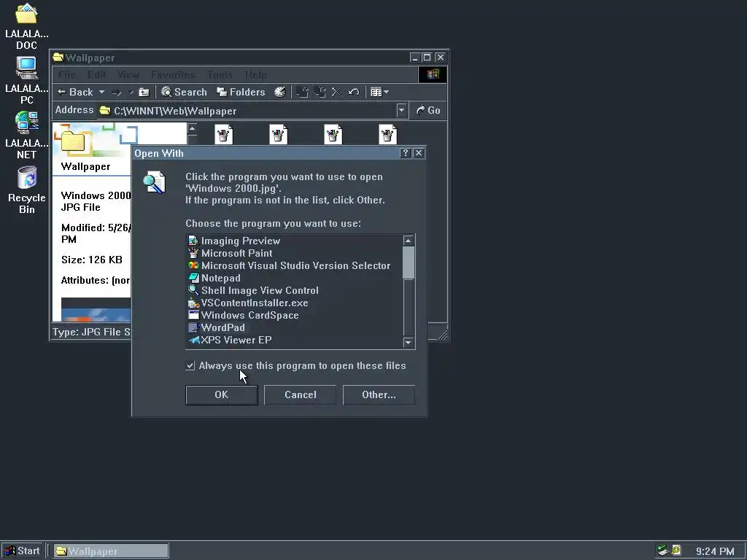Select the second Paint file icon
Screen dimensions: 747x560
coord(278,134)
